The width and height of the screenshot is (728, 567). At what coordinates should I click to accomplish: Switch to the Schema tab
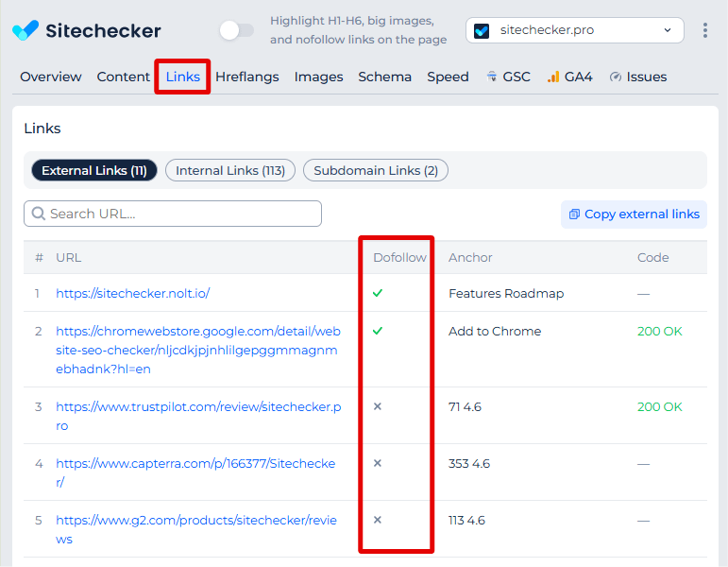[x=384, y=77]
